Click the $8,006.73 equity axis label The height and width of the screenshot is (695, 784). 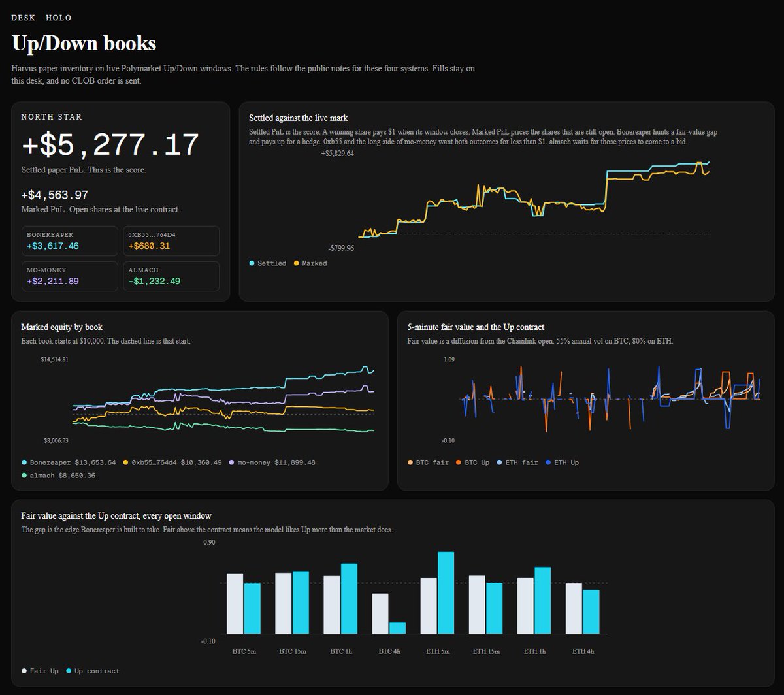(x=56, y=441)
